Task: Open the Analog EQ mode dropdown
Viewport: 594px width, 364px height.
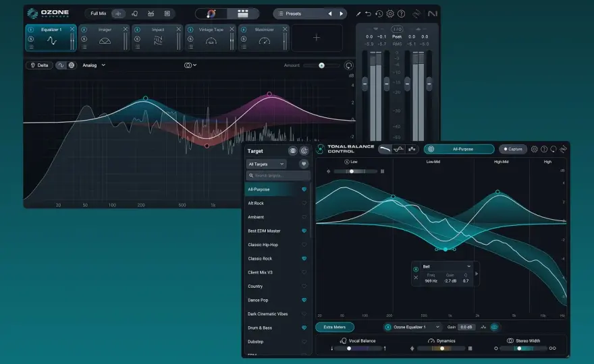Action: [x=94, y=65]
